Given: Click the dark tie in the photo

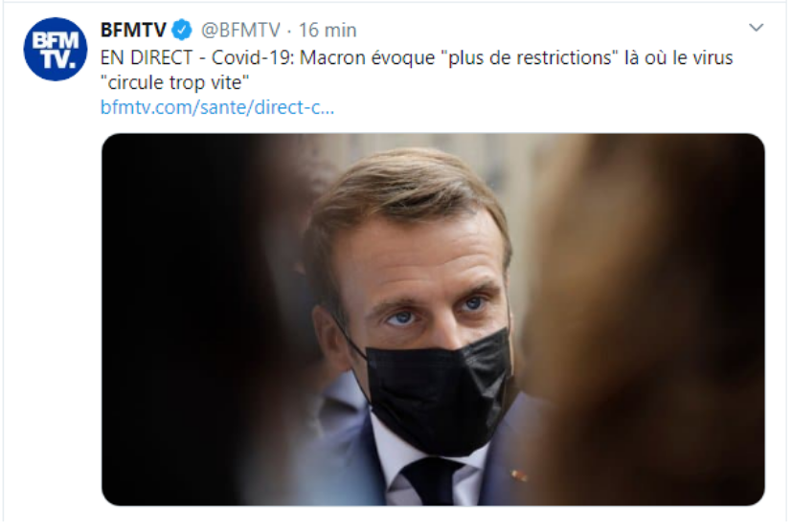Looking at the screenshot, I should pyautogui.click(x=429, y=481).
